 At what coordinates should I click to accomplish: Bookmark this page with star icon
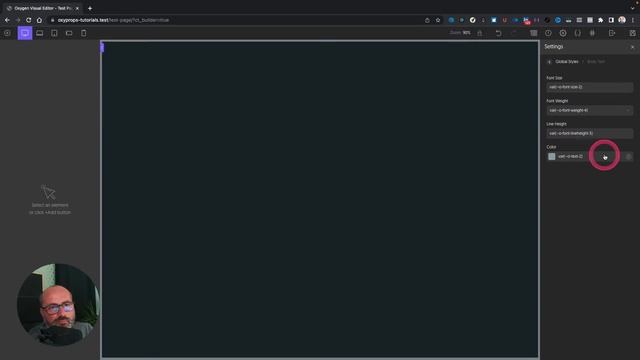tap(438, 20)
